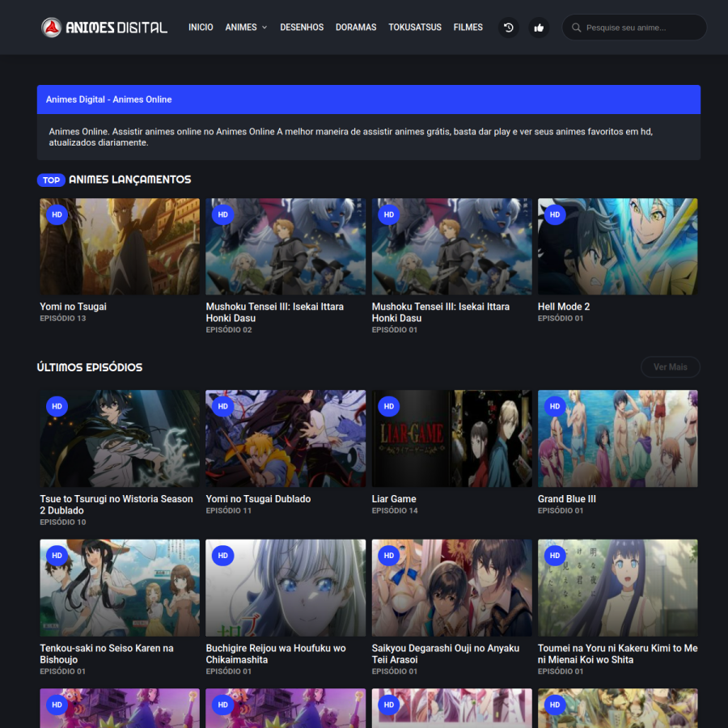Open the Yomi no Tsugai episode 13 thumbnail
Screen dimensions: 728x728
(x=120, y=247)
